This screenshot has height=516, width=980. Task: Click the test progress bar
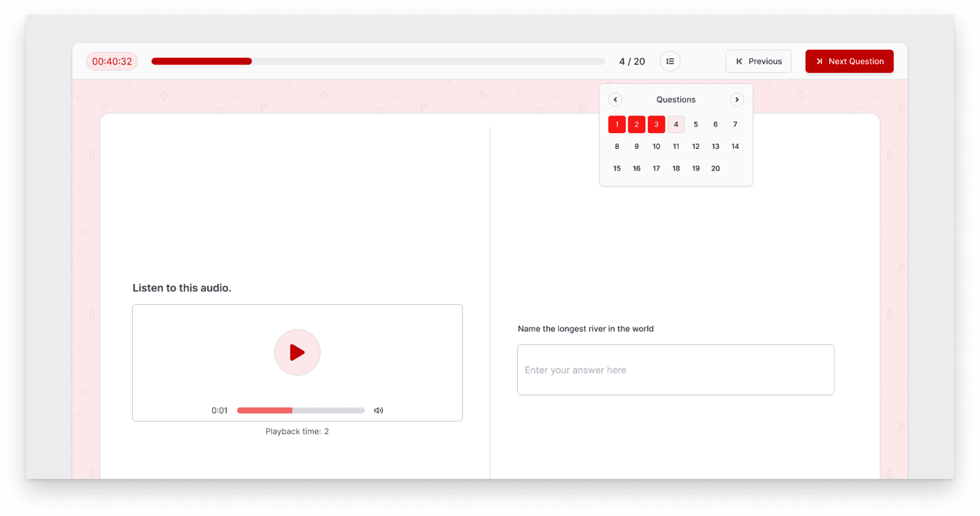tap(378, 61)
